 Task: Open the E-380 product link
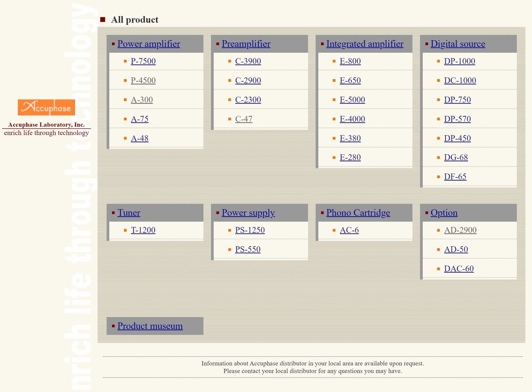(x=350, y=138)
